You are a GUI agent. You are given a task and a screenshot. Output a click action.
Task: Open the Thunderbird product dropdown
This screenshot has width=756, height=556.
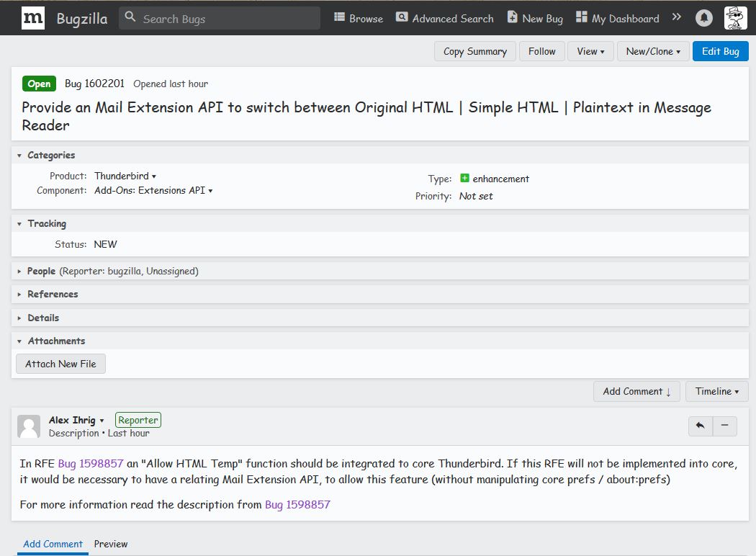(125, 176)
